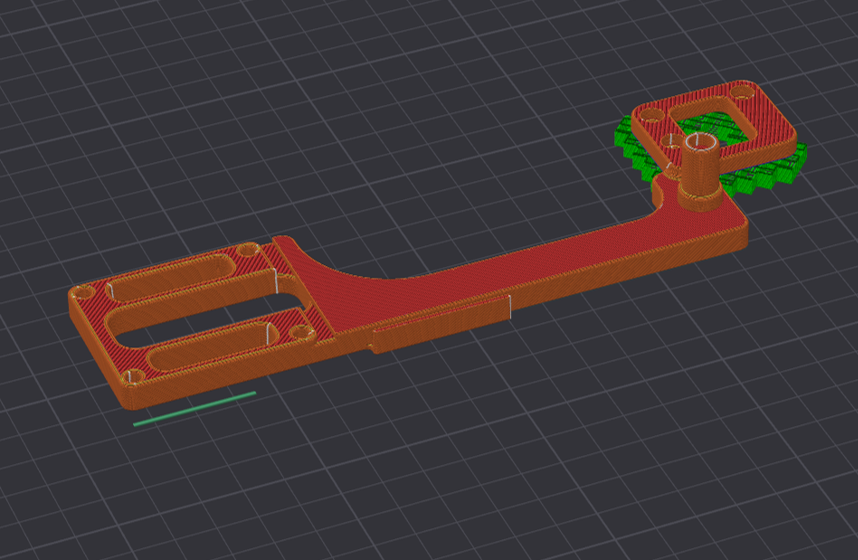The height and width of the screenshot is (560, 858).
Task: Select the base flange of the cylindrical post
Action: pos(701,197)
